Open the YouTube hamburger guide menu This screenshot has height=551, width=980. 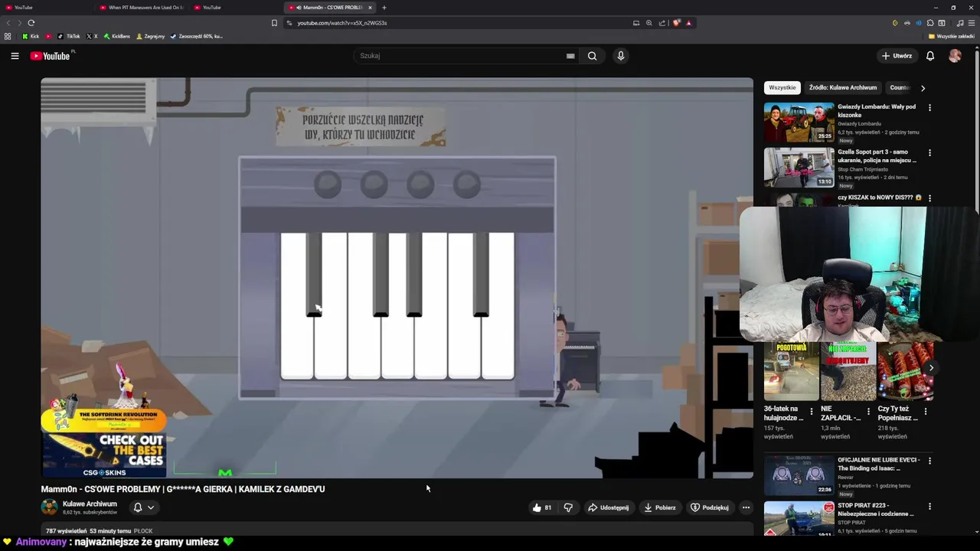click(15, 56)
